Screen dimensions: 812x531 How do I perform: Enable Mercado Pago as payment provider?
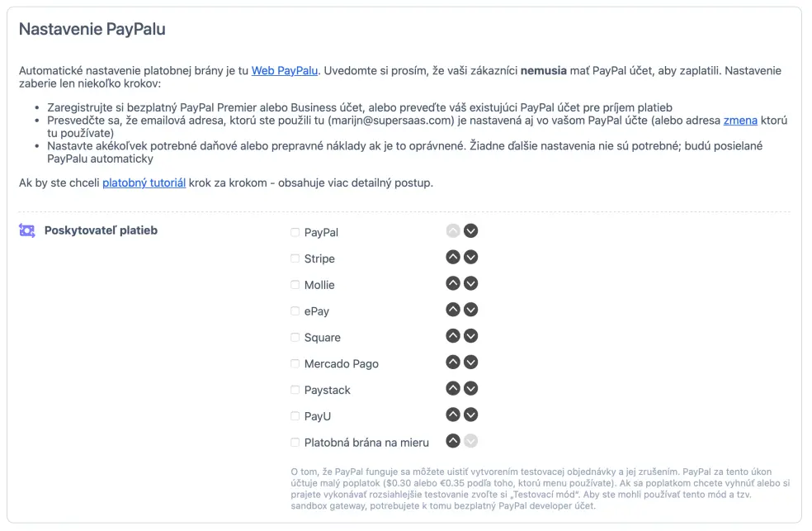(x=294, y=363)
